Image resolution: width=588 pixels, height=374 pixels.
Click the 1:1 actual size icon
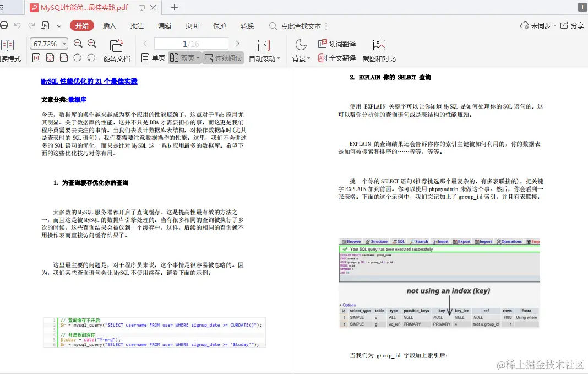[x=36, y=57]
